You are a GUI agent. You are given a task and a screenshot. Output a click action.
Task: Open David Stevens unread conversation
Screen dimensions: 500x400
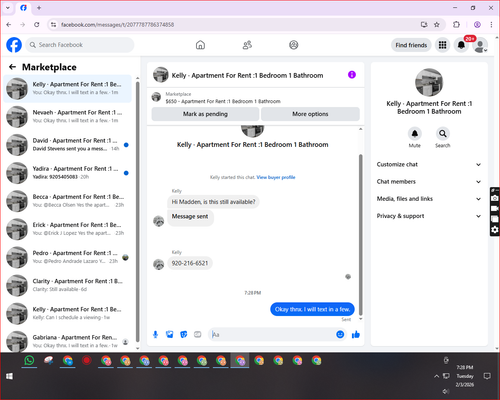68,145
